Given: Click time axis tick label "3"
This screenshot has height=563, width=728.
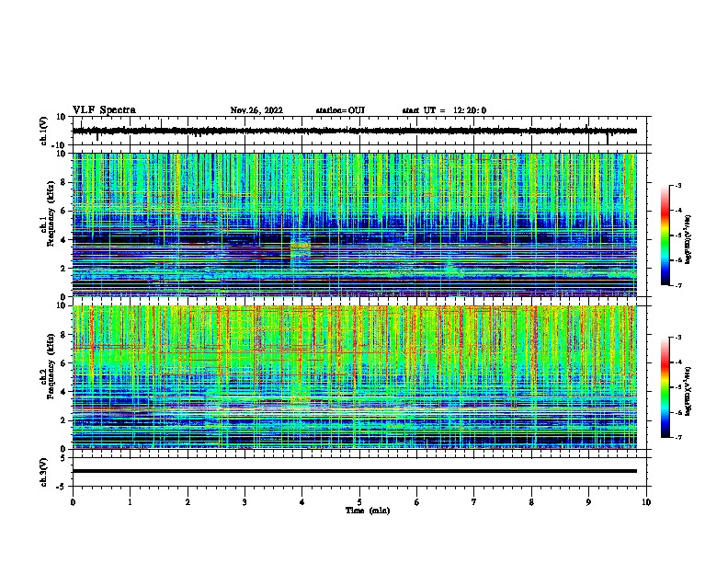Looking at the screenshot, I should (245, 502).
